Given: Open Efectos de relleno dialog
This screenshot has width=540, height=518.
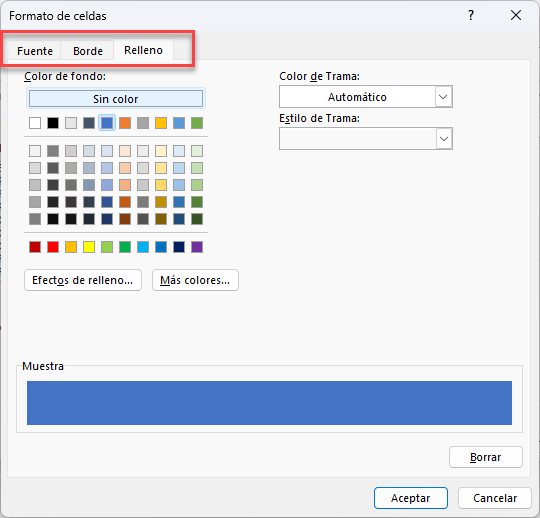Looking at the screenshot, I should [83, 280].
